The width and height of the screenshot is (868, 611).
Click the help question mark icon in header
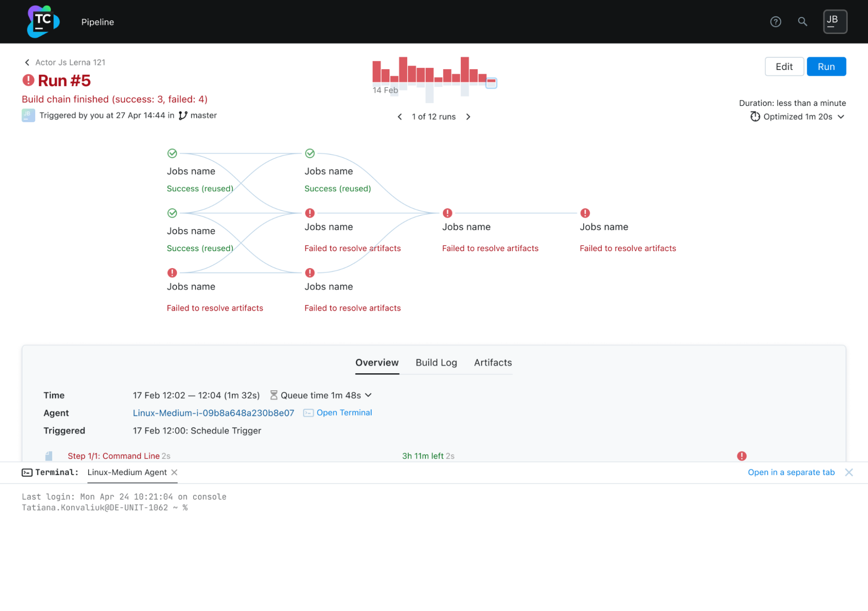[x=776, y=21]
